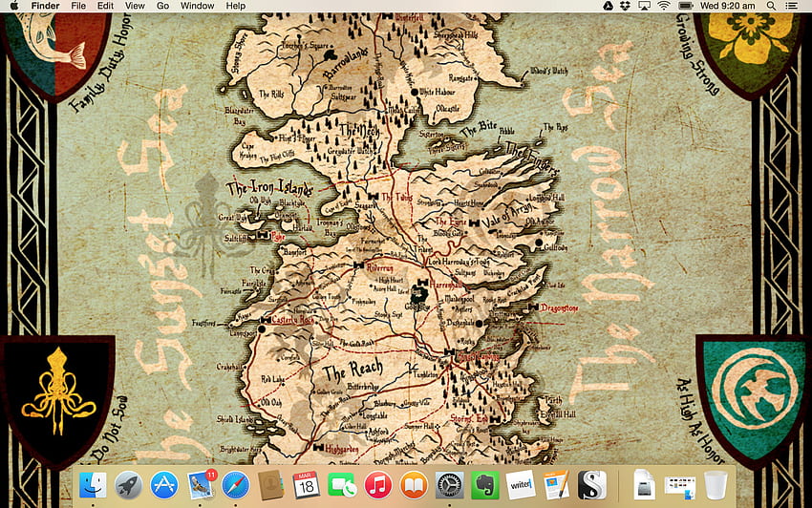Open the Trash in the Dock
The image size is (812, 508).
tap(716, 486)
